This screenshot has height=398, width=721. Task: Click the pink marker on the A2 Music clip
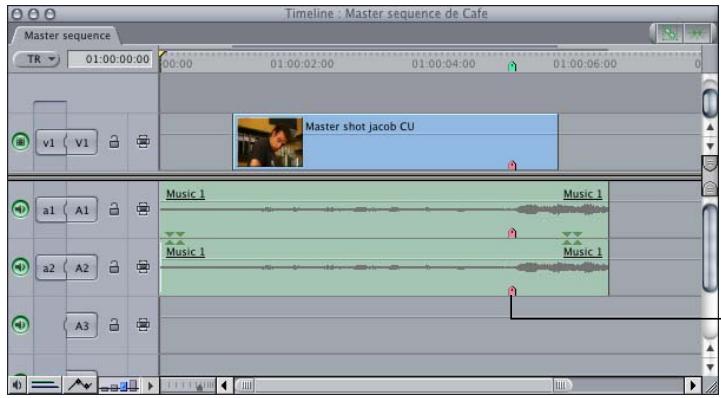(x=512, y=291)
